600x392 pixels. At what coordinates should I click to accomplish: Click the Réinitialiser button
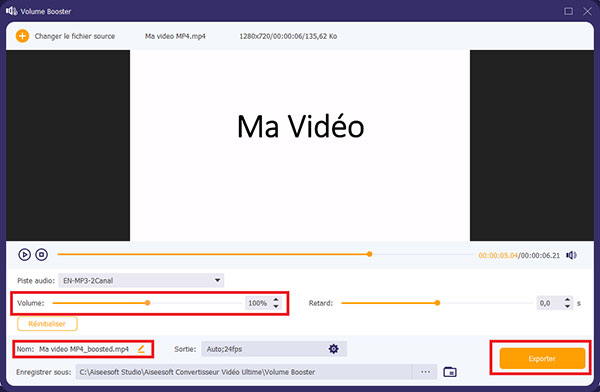click(47, 324)
